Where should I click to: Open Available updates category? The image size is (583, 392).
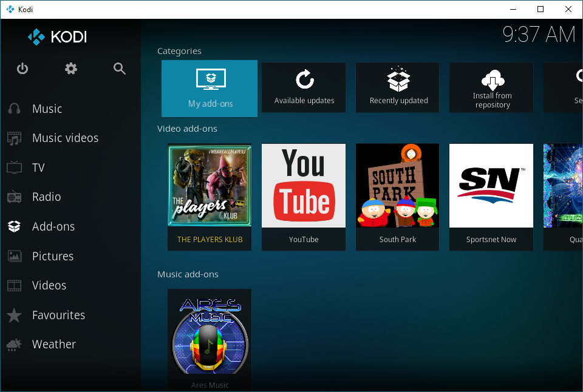pyautogui.click(x=304, y=87)
